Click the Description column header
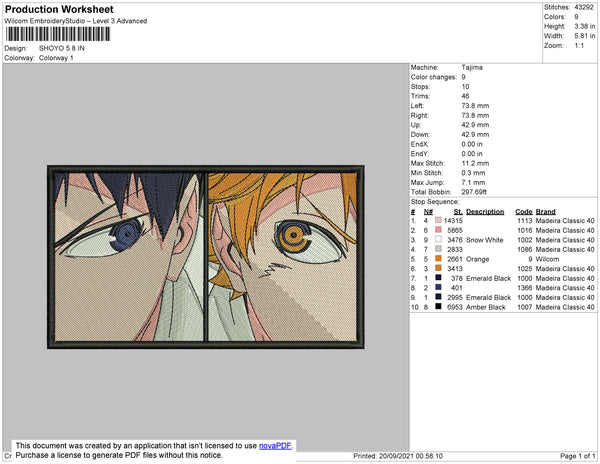The image size is (600, 464). (485, 212)
